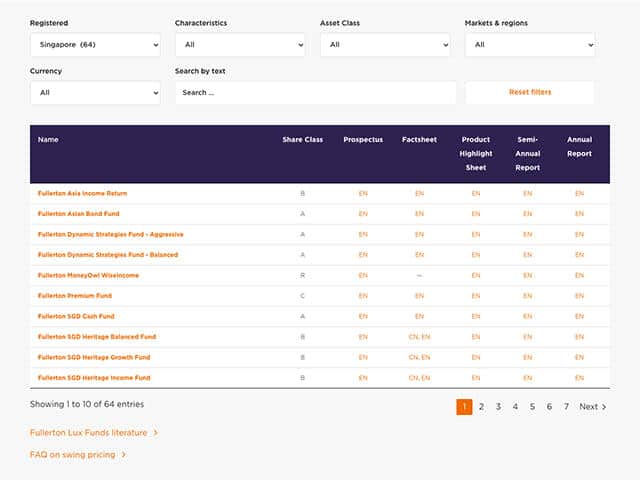
Task: Select share class C cell for Fullerton Premium Fund
Action: click(302, 296)
